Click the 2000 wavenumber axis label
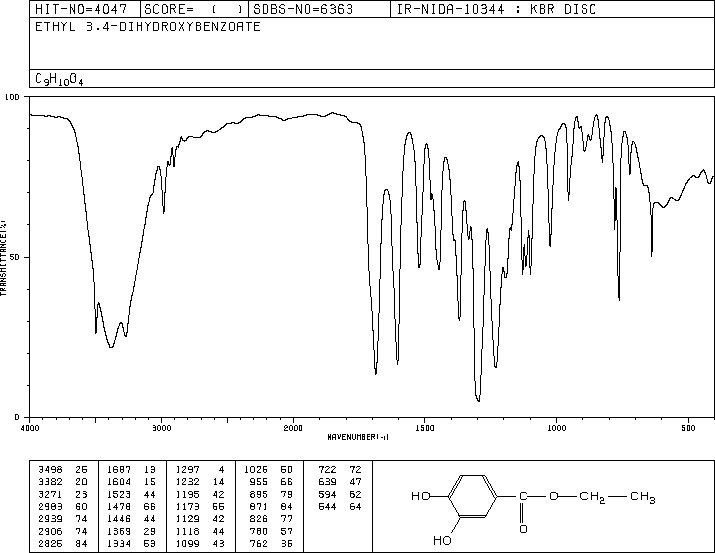The width and height of the screenshot is (715, 553). [x=293, y=428]
